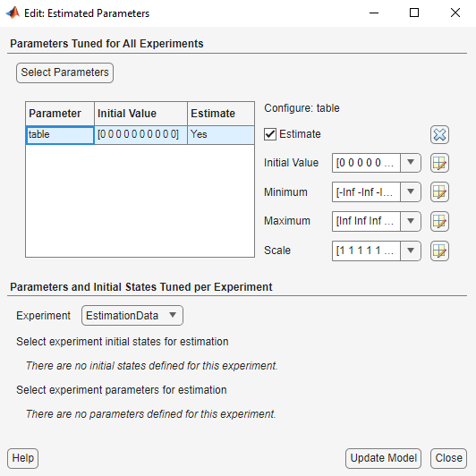Click the Initial Value text field
476x476 pixels.
[x=366, y=163]
